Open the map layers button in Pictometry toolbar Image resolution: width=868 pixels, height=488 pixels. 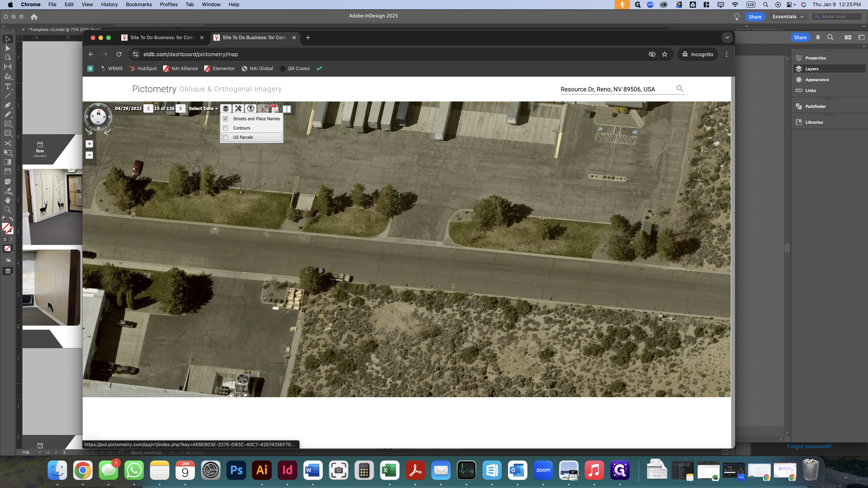226,108
